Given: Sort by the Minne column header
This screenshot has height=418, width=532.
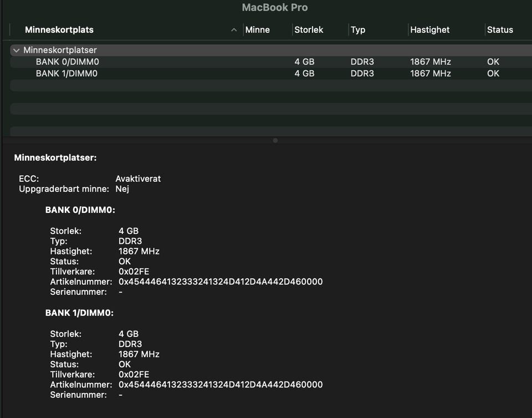Looking at the screenshot, I should coord(257,30).
